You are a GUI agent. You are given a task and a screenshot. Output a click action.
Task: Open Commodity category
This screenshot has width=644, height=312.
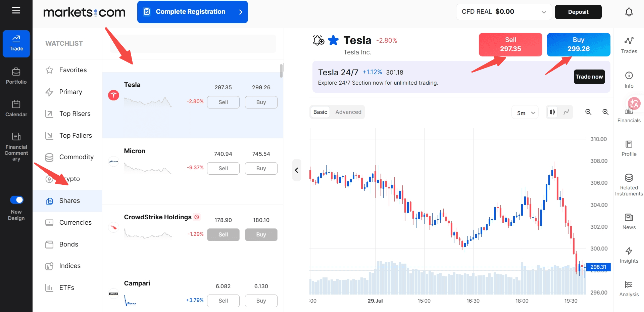click(x=67, y=157)
